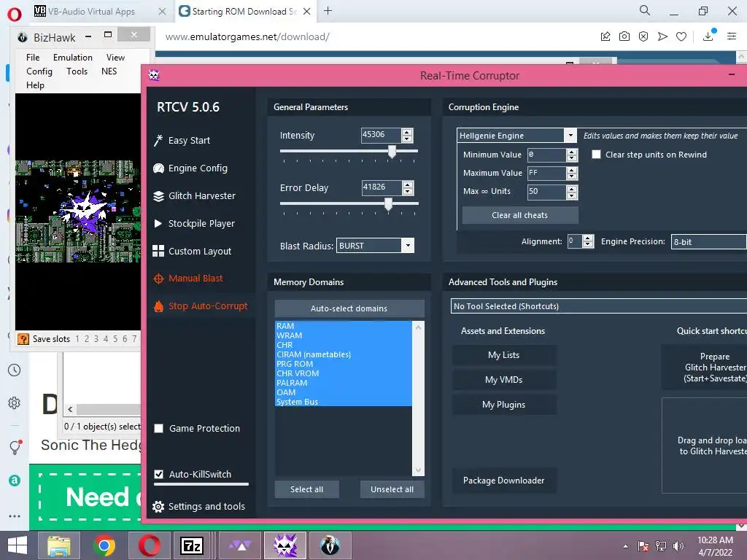Open Opera share page icon
The width and height of the screenshot is (747, 560).
coord(605,36)
